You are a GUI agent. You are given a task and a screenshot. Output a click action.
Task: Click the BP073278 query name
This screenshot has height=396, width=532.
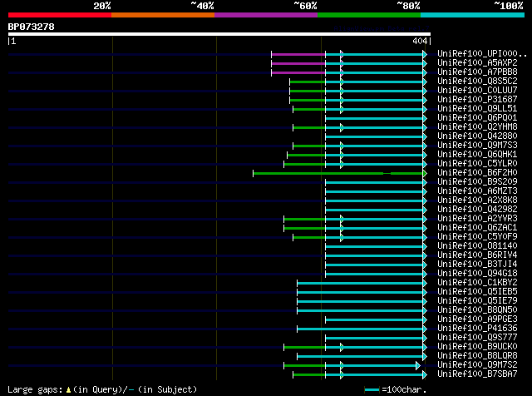31,27
